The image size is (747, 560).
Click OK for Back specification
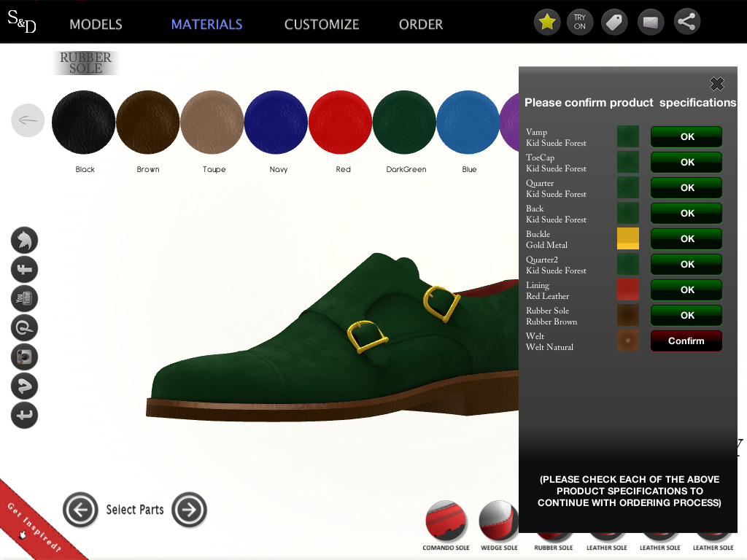pos(686,214)
